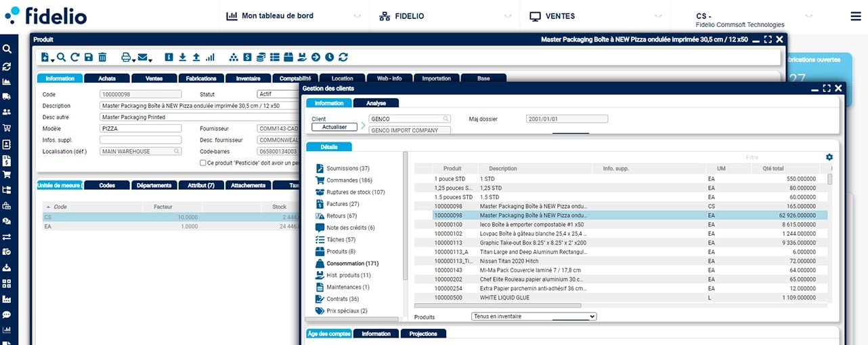The width and height of the screenshot is (868, 345).
Task: Click the fidelio logo
Action: (x=46, y=14)
